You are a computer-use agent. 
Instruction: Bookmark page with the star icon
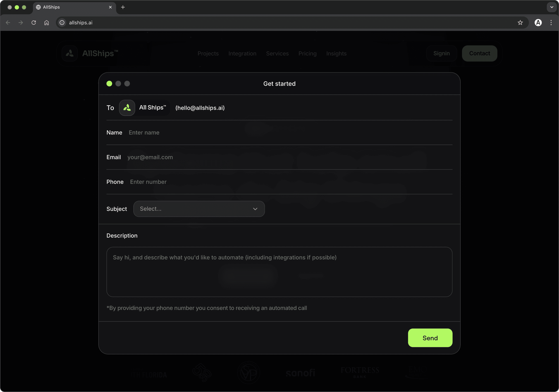pyautogui.click(x=520, y=23)
